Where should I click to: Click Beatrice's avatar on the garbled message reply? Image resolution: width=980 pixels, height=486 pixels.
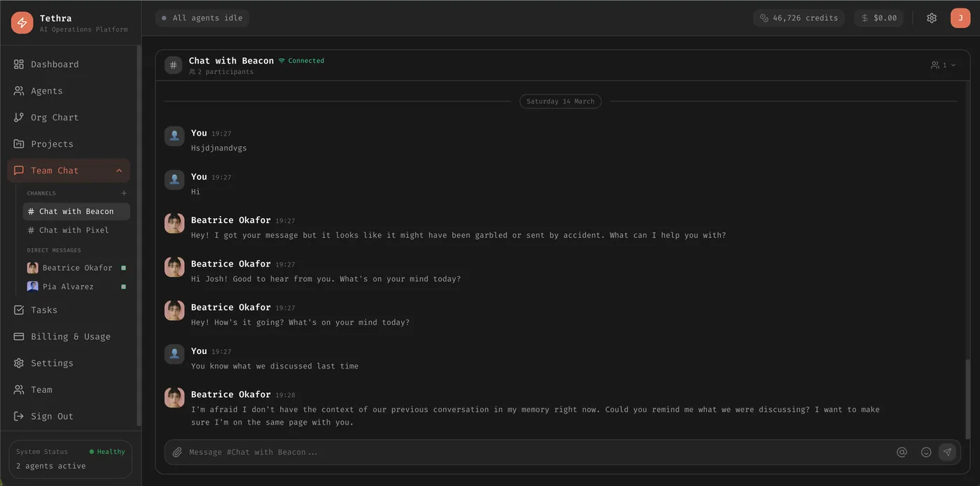(174, 224)
